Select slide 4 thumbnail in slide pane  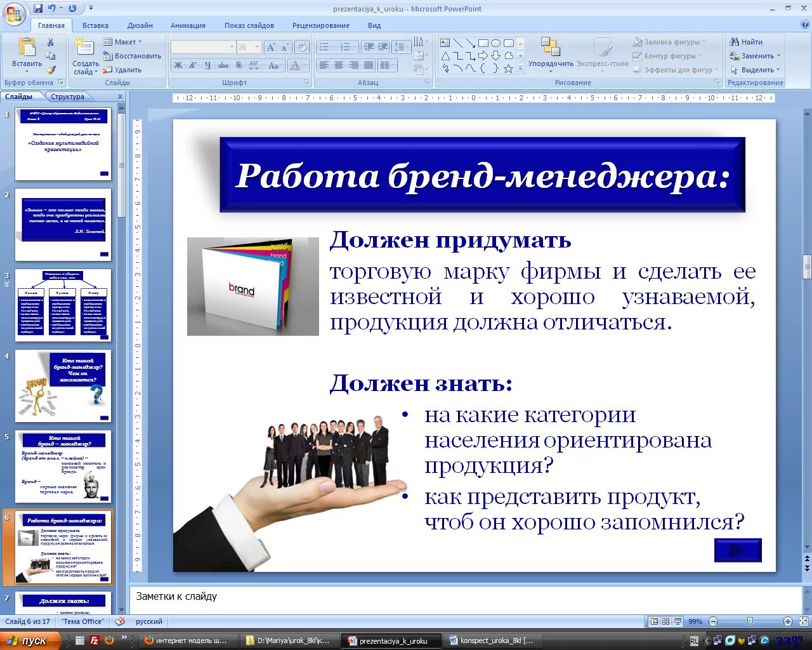point(63,386)
